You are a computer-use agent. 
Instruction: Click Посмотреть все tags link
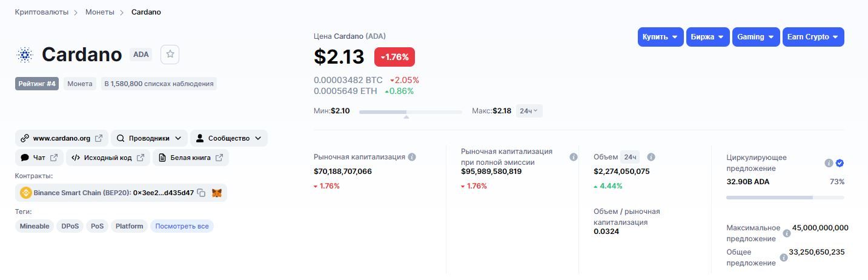[182, 226]
